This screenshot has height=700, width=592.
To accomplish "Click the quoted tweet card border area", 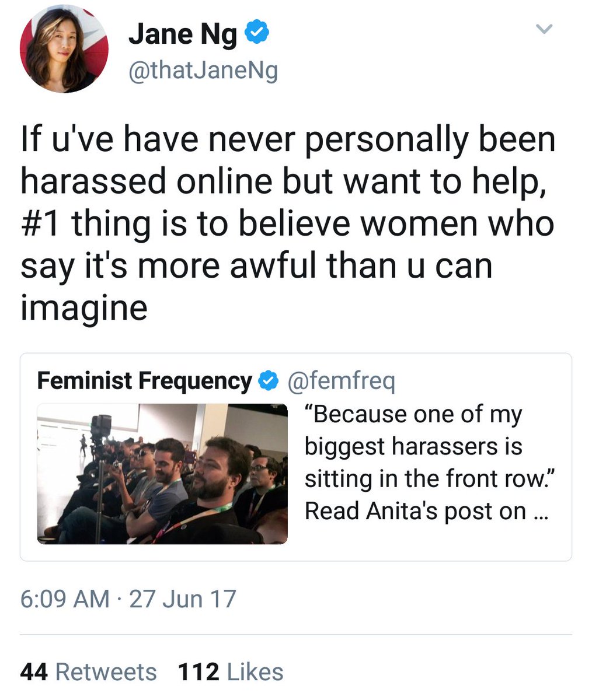I will [x=296, y=457].
